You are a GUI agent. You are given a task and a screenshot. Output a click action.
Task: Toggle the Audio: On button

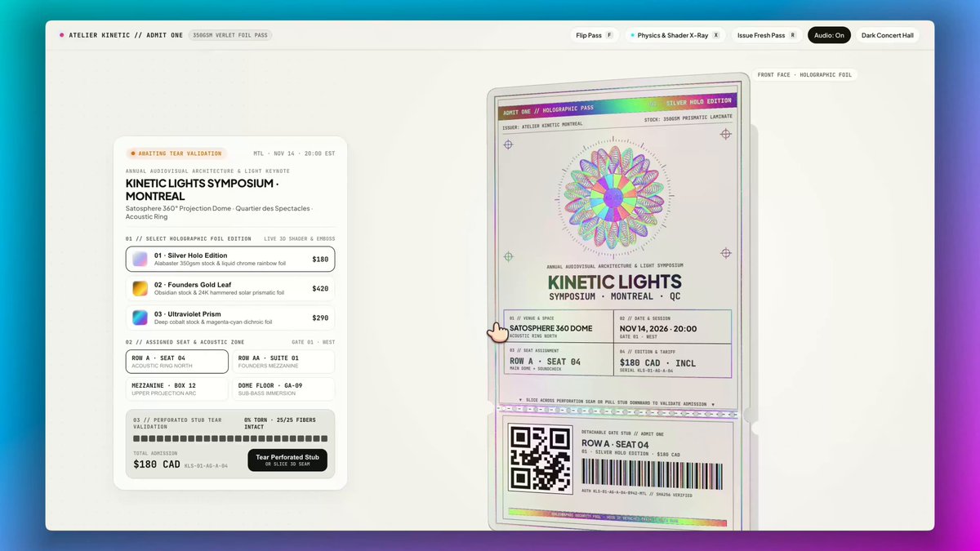pyautogui.click(x=829, y=35)
